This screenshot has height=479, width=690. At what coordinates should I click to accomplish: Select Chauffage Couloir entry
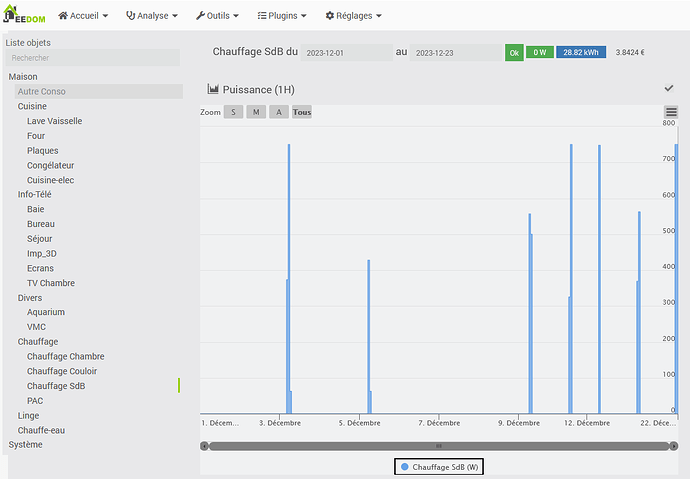tap(62, 371)
